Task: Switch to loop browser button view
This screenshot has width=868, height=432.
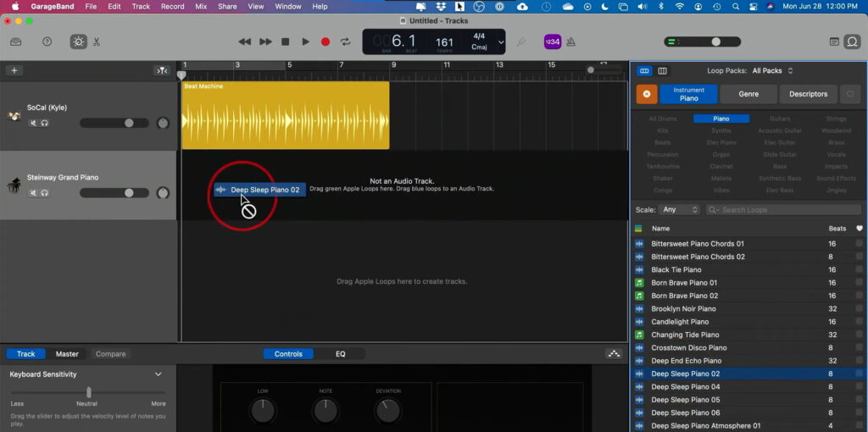Action: [644, 71]
